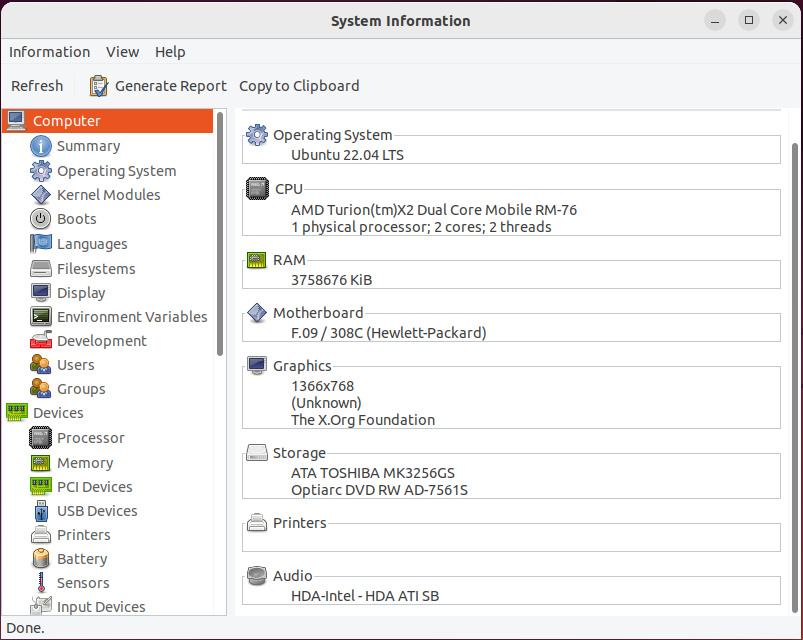Select the Devices category

[x=58, y=413]
